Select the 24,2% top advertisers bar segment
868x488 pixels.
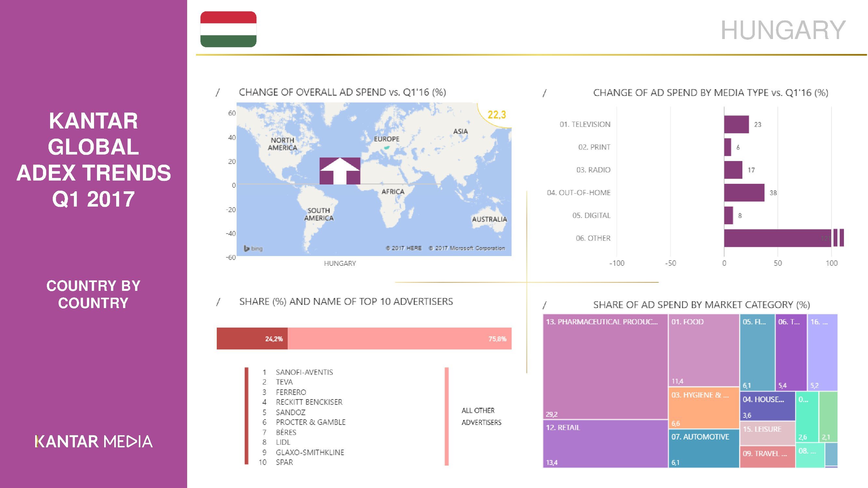252,338
